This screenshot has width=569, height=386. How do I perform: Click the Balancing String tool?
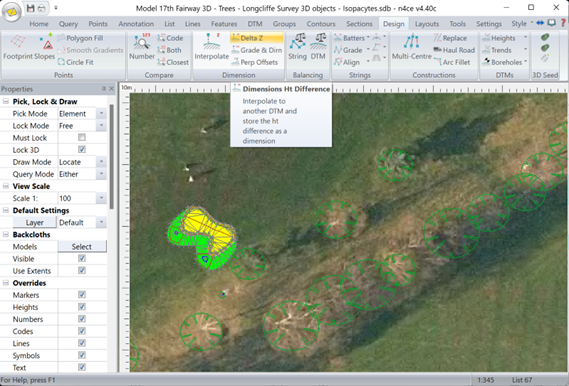coord(297,47)
